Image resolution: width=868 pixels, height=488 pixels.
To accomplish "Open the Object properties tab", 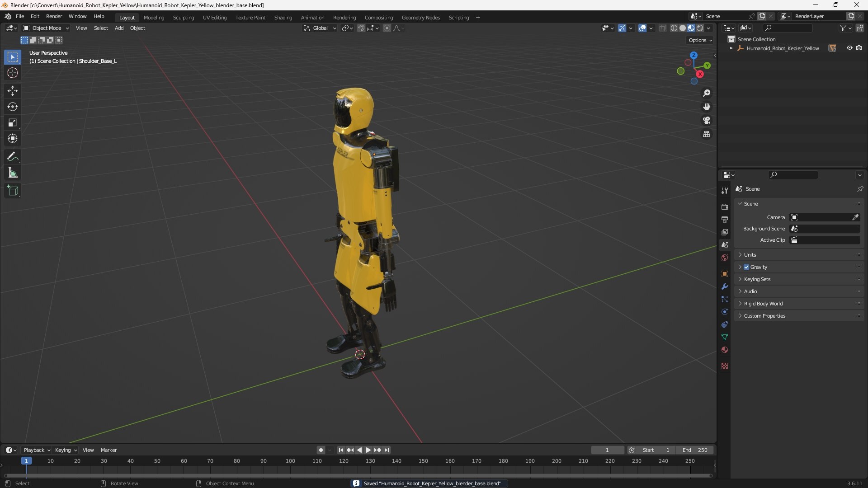I will coord(725,274).
